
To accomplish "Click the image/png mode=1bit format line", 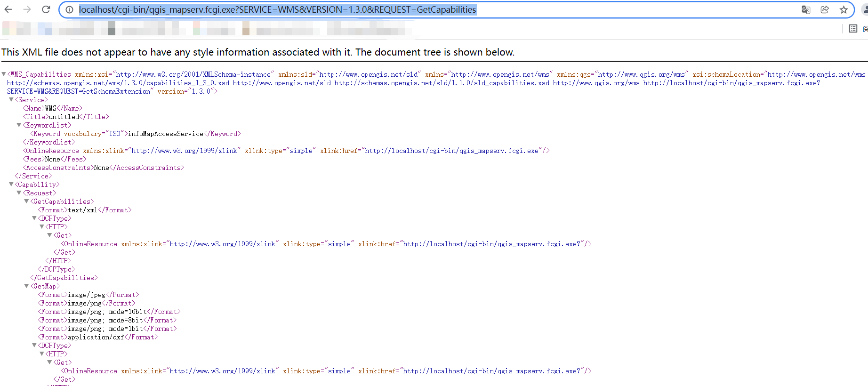I will coord(107,329).
